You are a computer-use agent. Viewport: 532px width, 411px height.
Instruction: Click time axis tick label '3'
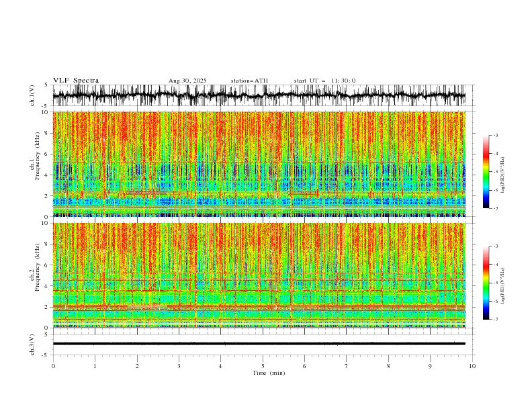point(179,366)
